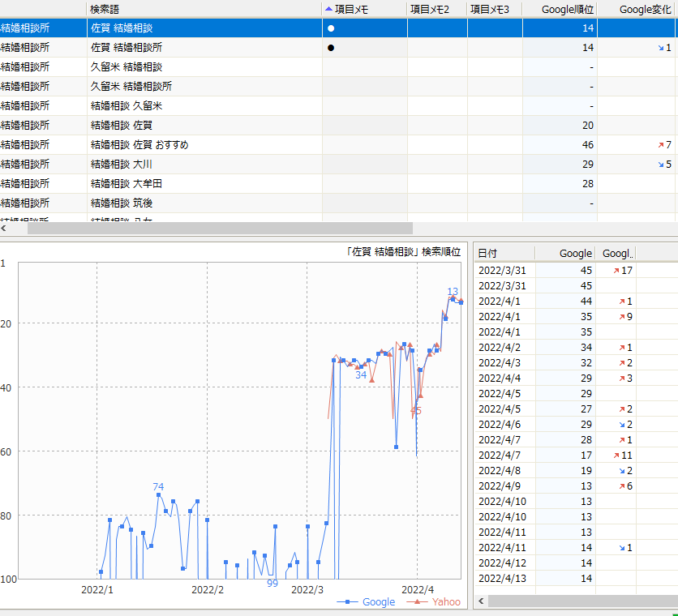Toggle the Google series in chart legend
678x616 pixels.
click(366, 601)
